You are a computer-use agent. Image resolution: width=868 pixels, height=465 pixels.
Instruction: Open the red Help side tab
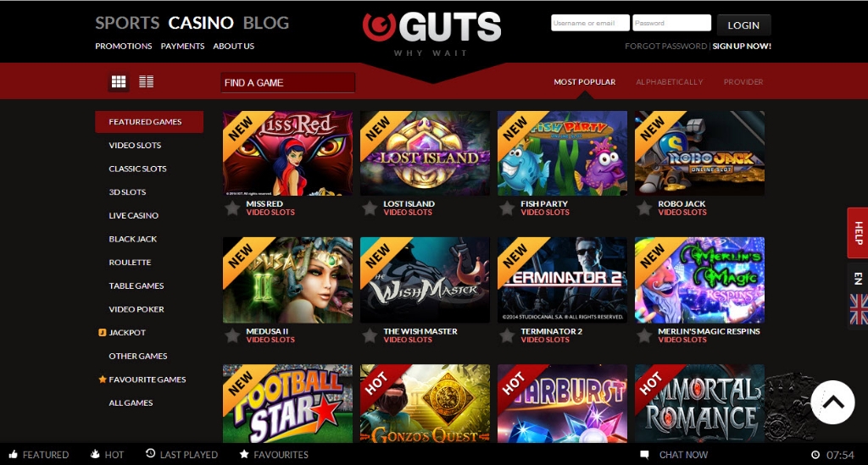click(x=858, y=233)
